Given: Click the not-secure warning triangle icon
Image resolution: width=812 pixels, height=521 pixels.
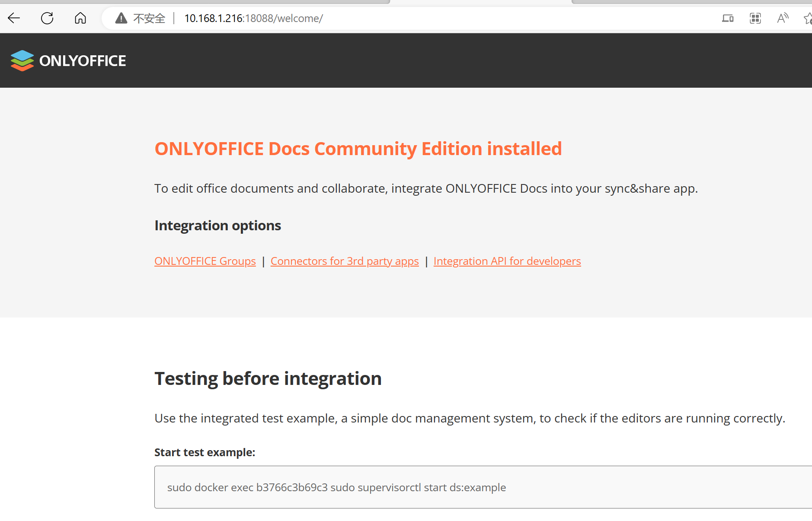Looking at the screenshot, I should [121, 18].
